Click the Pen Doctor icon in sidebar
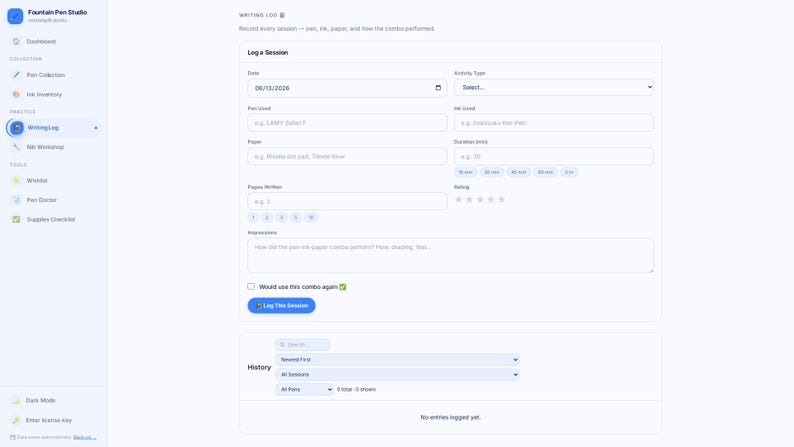The height and width of the screenshot is (447, 794). pos(16,200)
